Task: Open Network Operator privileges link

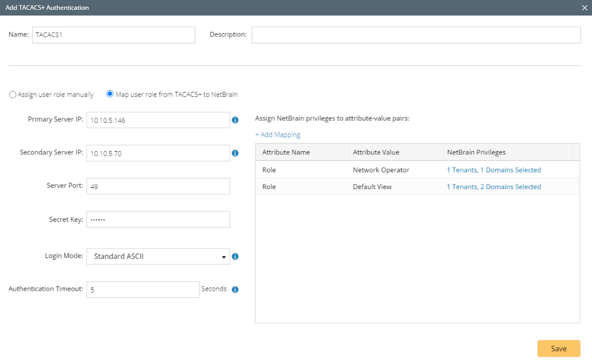Action: coord(493,170)
